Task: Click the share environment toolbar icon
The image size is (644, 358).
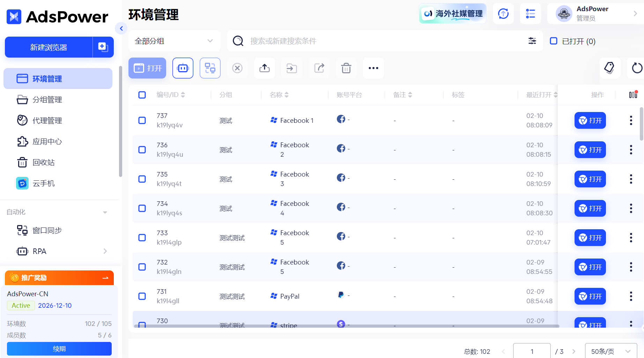Action: click(319, 68)
